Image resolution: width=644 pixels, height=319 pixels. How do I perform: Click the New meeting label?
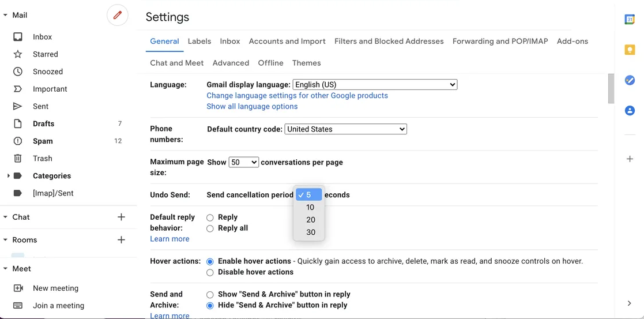pyautogui.click(x=55, y=288)
